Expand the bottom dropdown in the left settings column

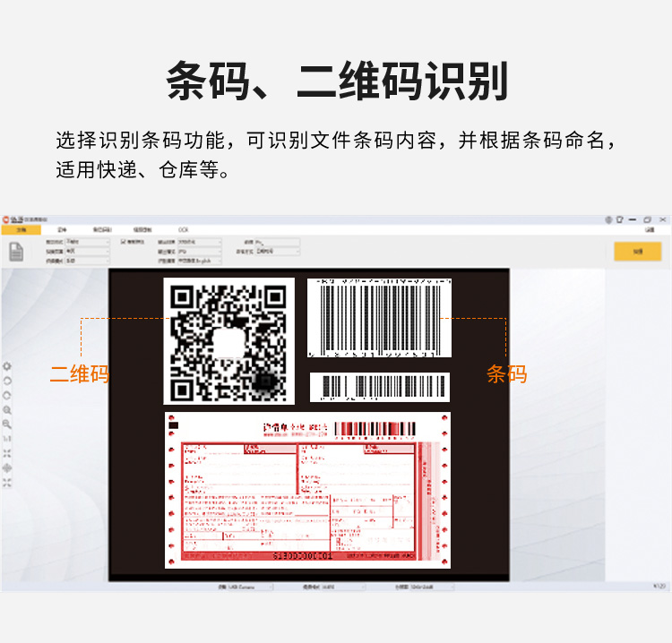(88, 261)
